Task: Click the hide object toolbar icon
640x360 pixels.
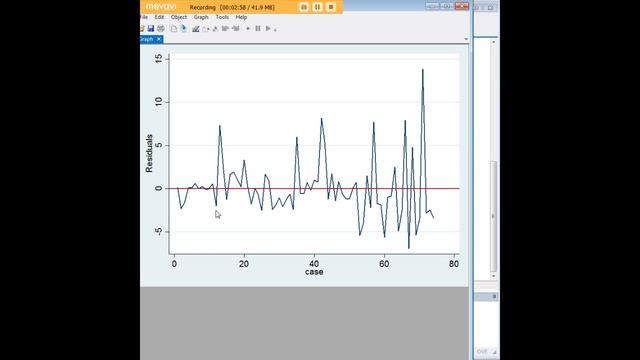Action: pyautogui.click(x=215, y=29)
